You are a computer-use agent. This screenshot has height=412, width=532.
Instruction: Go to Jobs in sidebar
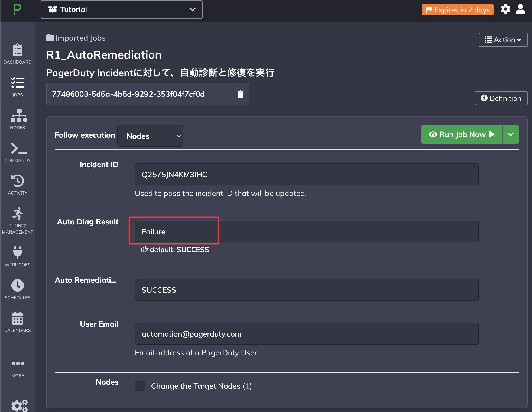coord(18,87)
